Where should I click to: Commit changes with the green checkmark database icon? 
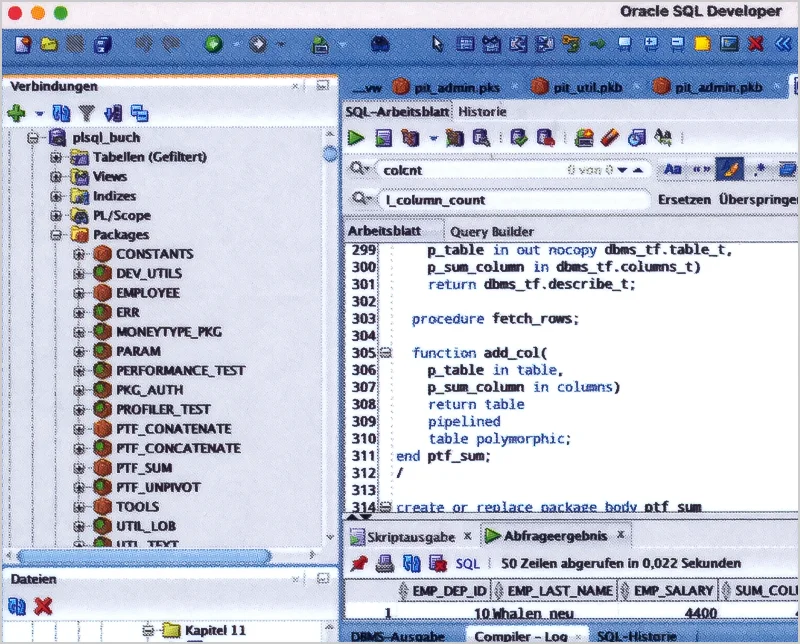pos(519,137)
